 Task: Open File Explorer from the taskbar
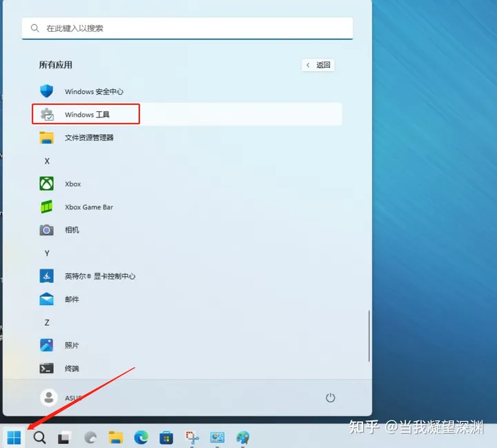[116, 438]
